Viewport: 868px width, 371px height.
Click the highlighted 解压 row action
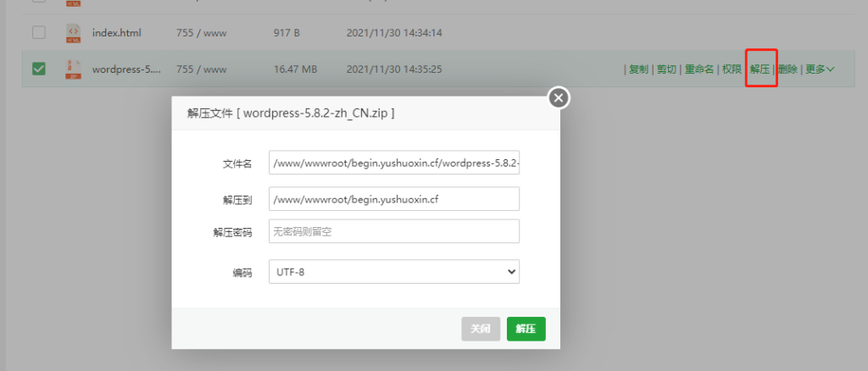759,69
